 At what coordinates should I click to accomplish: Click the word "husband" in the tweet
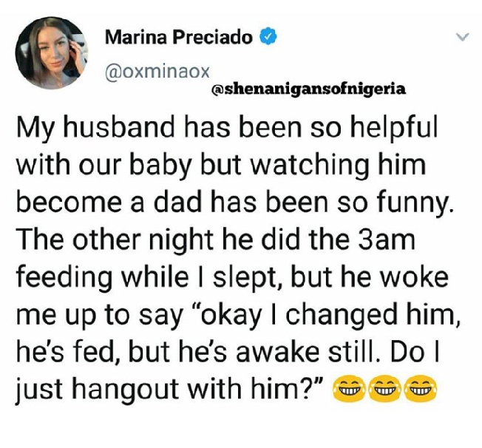[119, 128]
